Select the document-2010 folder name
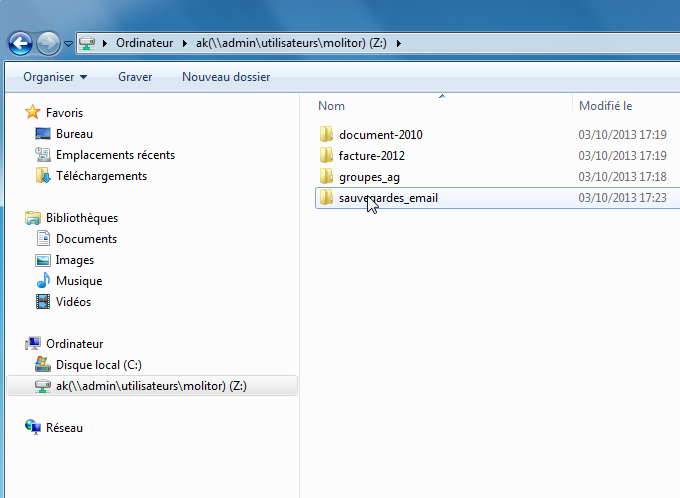The height and width of the screenshot is (498, 680). pyautogui.click(x=381, y=134)
